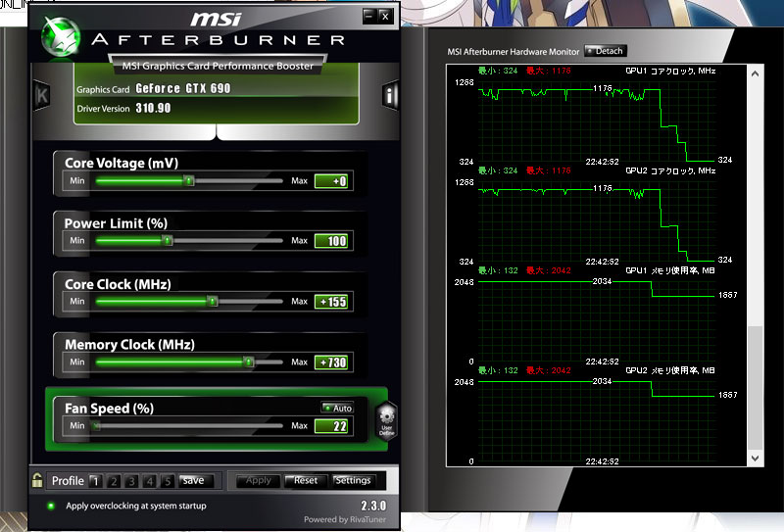Click the Power Limit 100 value field
Screen dimensions: 784x532
[x=330, y=241]
